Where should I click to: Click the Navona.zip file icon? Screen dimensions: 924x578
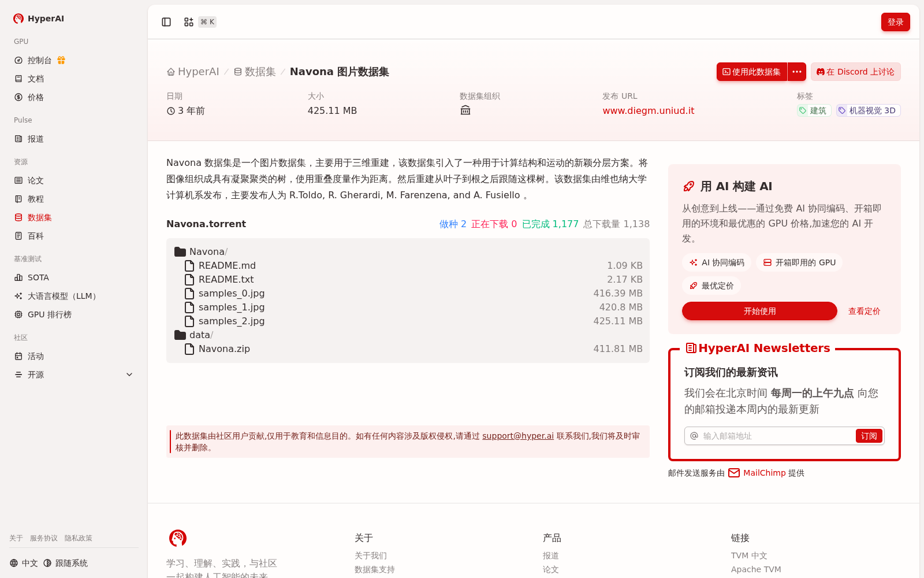point(189,349)
